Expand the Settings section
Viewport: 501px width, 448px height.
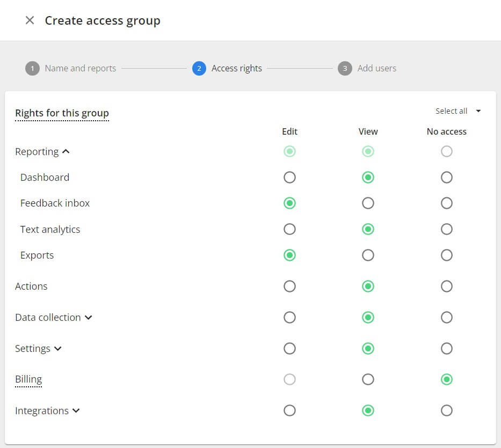coord(58,349)
